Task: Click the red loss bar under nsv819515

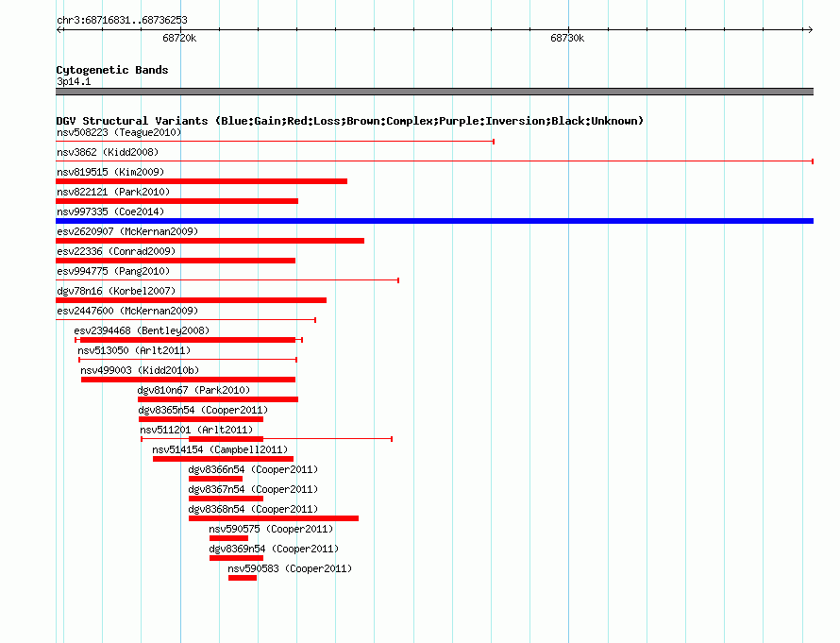Action: click(201, 181)
